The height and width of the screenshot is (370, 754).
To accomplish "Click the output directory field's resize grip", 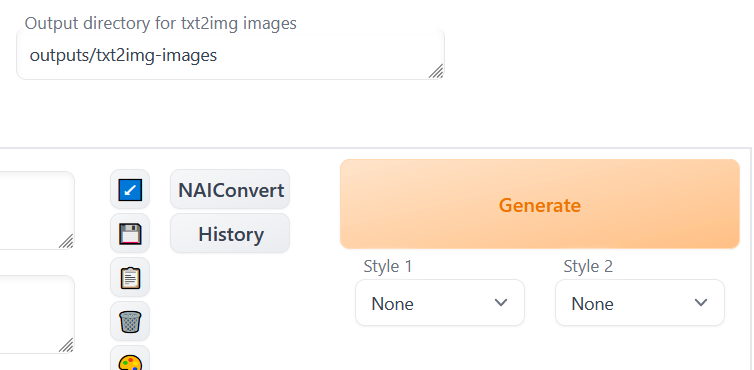I will (x=436, y=71).
